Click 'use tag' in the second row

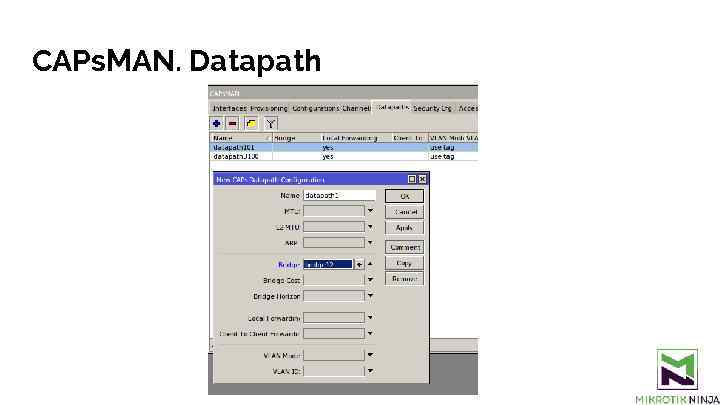point(442,157)
